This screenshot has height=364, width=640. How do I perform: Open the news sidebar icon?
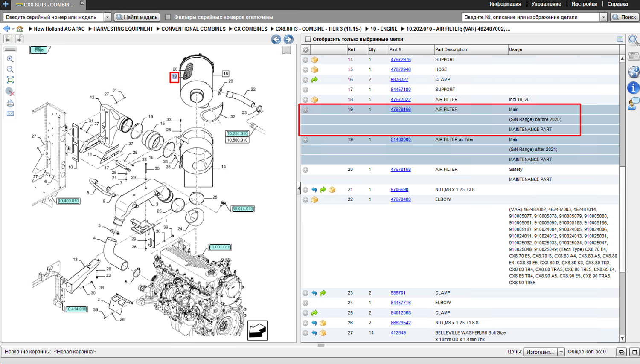[634, 56]
